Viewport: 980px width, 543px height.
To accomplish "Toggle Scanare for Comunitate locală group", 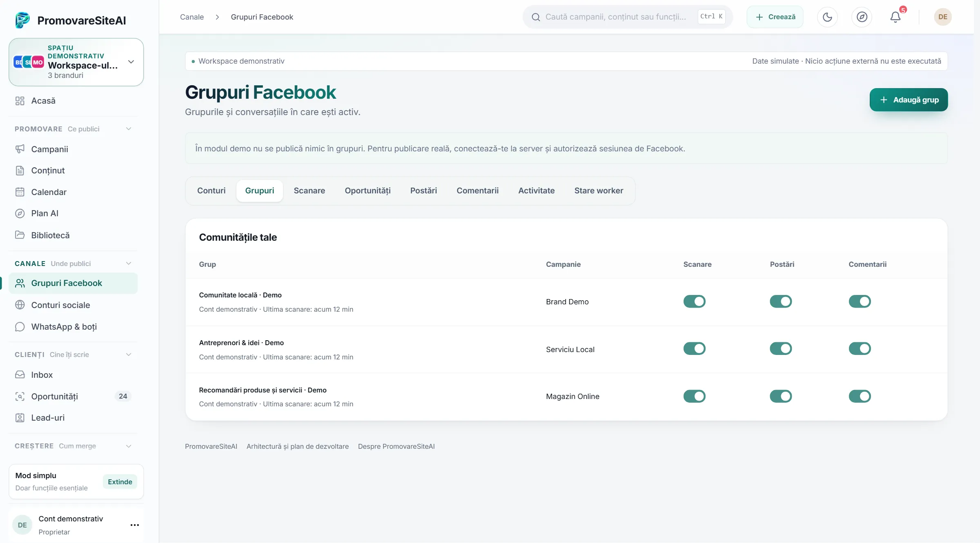I will pos(694,301).
